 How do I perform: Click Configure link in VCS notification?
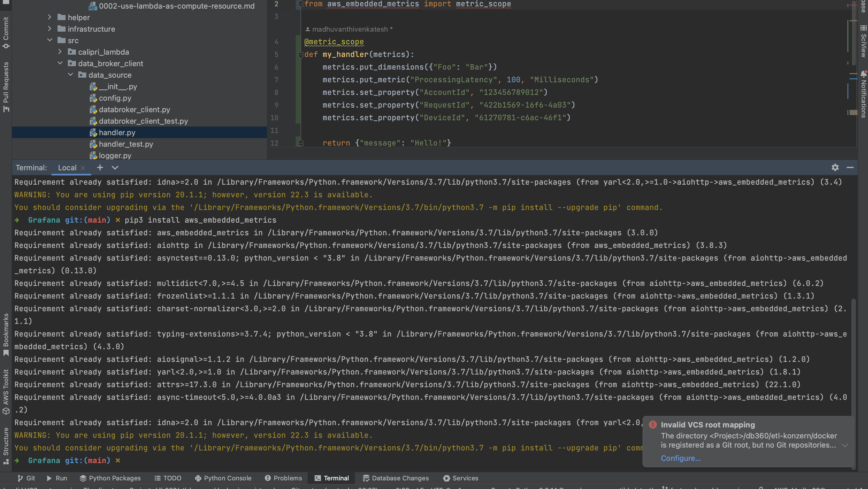click(681, 458)
